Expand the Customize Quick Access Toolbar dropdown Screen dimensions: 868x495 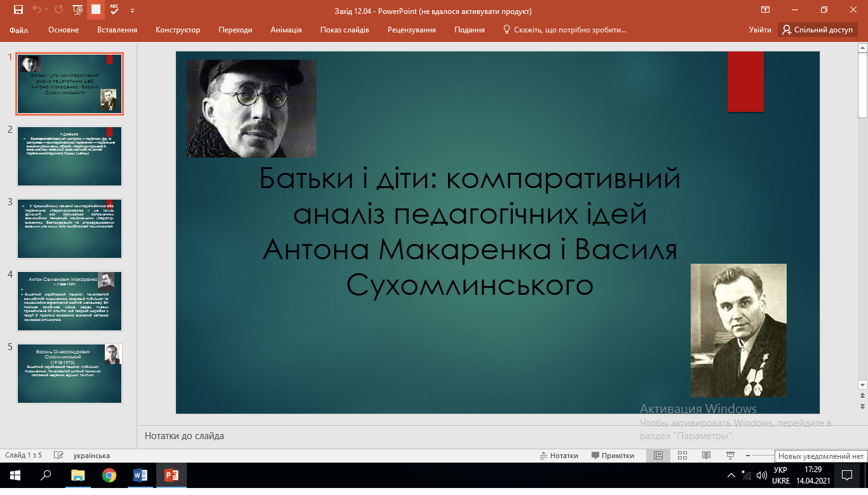click(132, 11)
